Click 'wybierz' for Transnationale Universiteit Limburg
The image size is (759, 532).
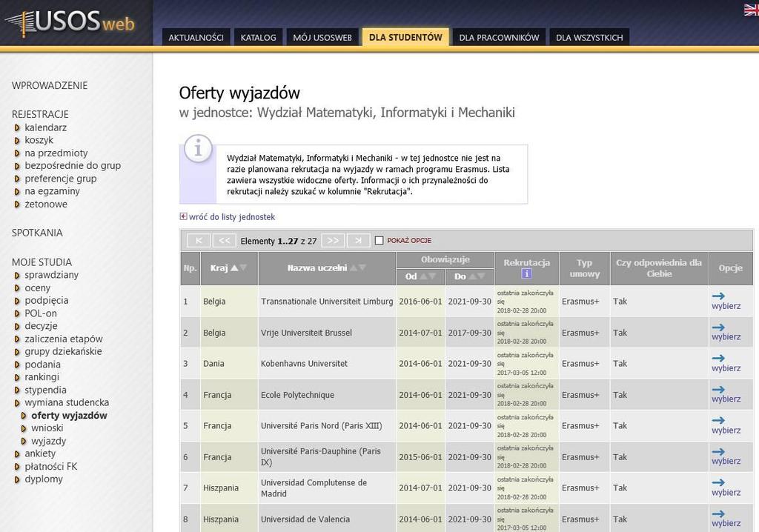point(726,306)
